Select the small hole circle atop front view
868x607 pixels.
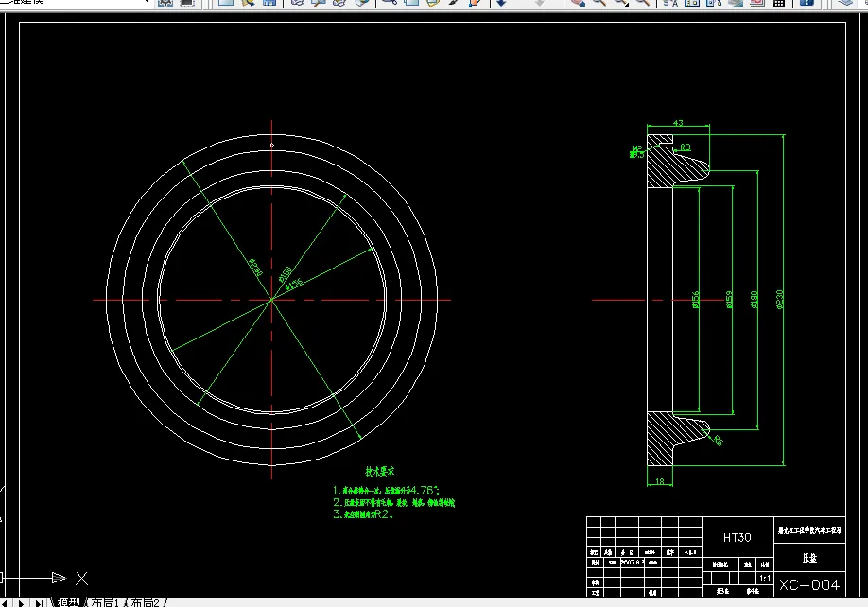point(271,145)
